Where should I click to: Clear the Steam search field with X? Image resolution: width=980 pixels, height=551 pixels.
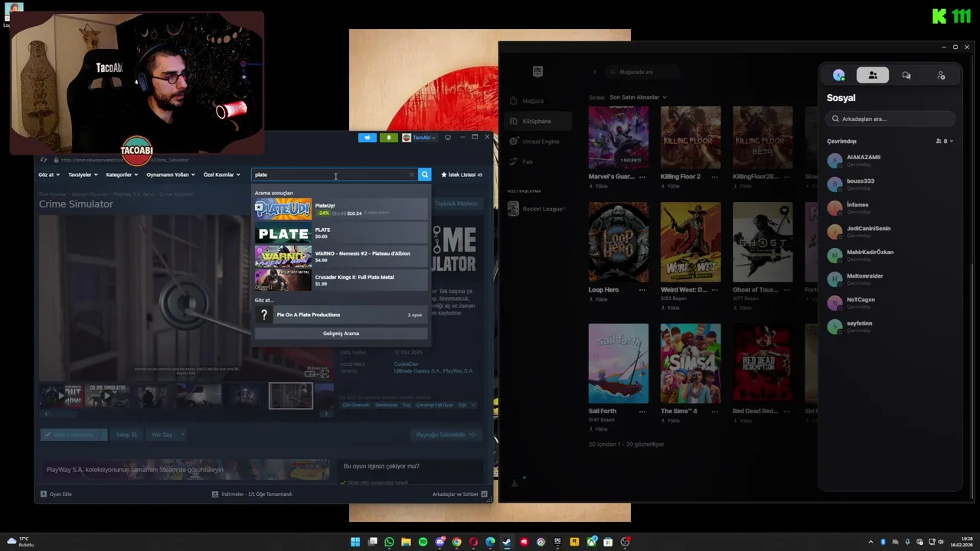coord(412,174)
